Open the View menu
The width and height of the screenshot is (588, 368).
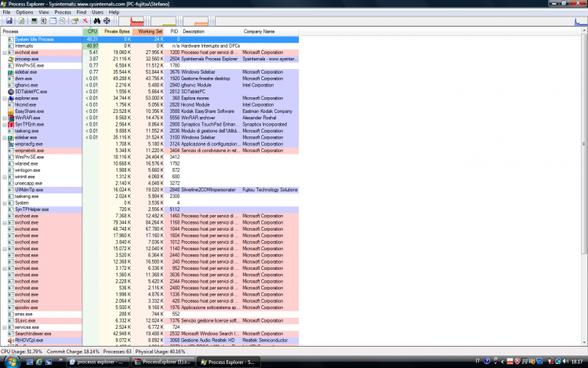44,13
